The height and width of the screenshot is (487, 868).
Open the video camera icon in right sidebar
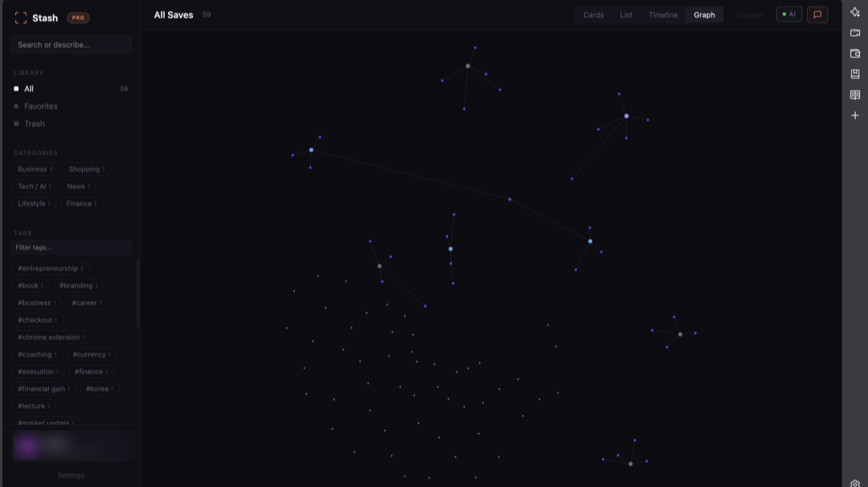click(x=855, y=33)
